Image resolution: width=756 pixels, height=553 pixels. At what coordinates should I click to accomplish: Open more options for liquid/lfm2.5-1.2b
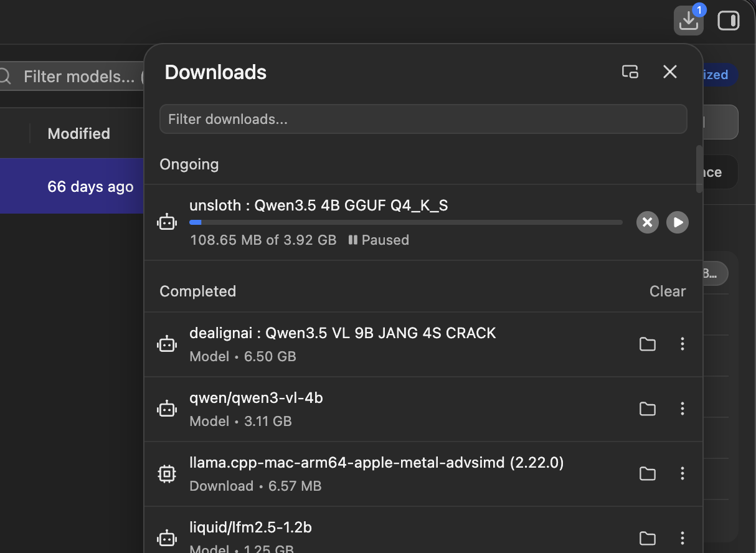(683, 538)
